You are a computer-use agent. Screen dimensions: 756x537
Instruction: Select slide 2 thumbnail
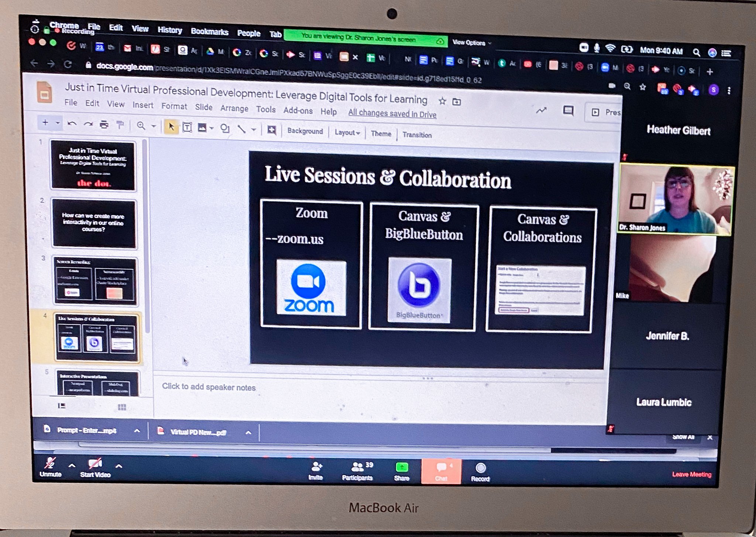click(x=94, y=223)
